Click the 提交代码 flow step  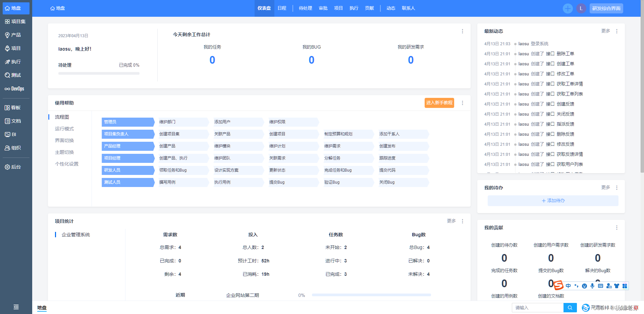pyautogui.click(x=404, y=170)
